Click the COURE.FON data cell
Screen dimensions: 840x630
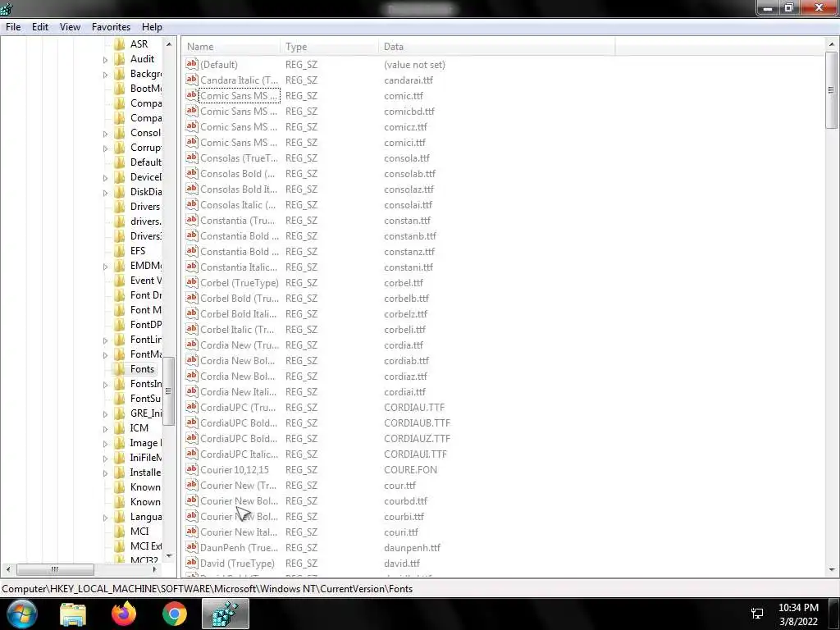coord(410,470)
